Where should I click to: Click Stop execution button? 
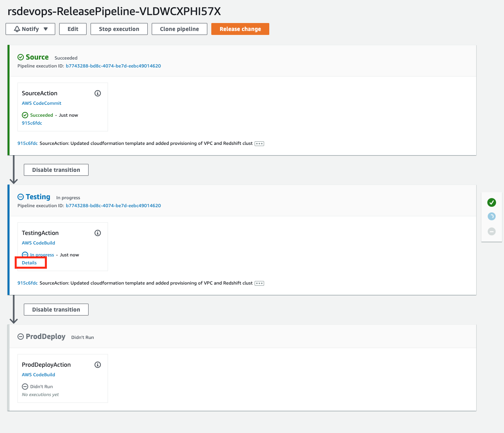119,29
